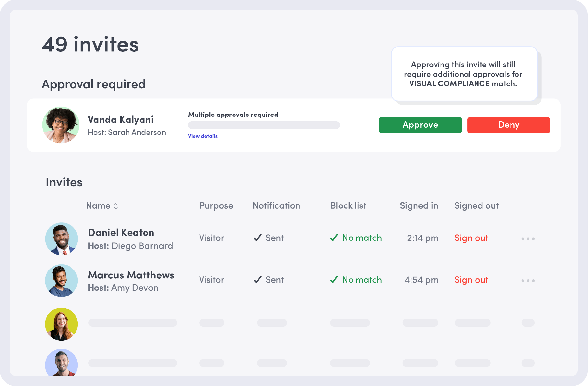588x386 pixels.
Task: Open more options for Marcus Matthews
Action: coord(528,281)
